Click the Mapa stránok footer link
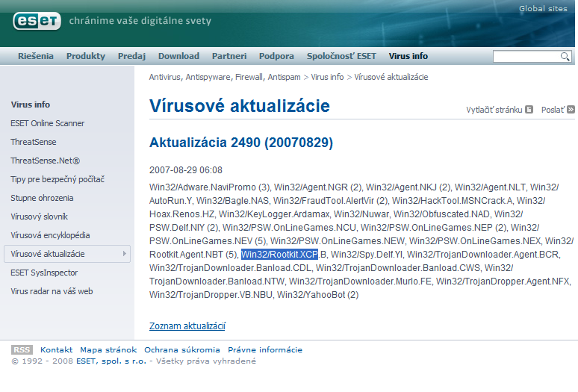Screen dimensions: 578x392 click(x=108, y=349)
